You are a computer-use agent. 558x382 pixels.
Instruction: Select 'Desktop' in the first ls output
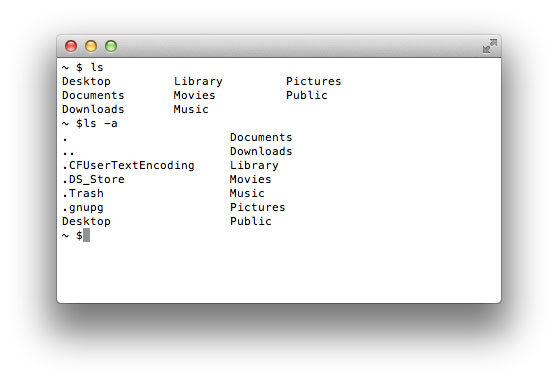[x=86, y=82]
